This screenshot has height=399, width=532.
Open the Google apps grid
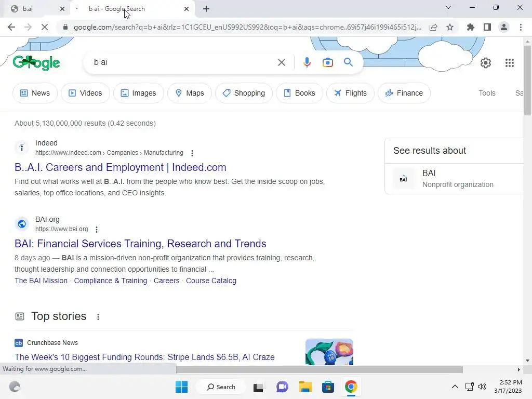510,63
